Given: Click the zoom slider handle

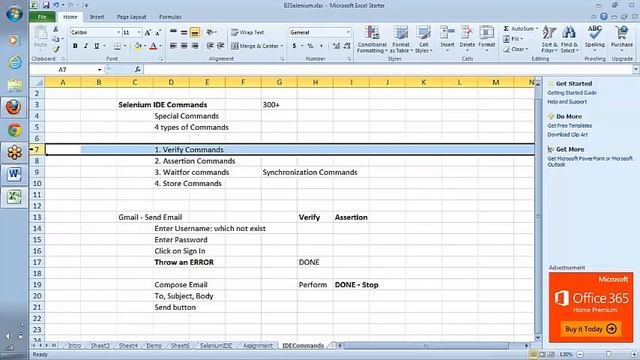Looking at the screenshot, I should click(x=608, y=354).
